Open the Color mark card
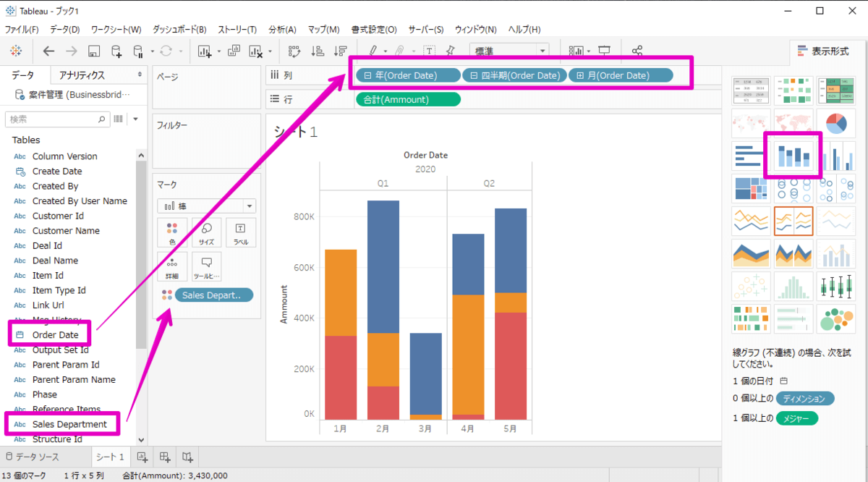 pos(172,232)
